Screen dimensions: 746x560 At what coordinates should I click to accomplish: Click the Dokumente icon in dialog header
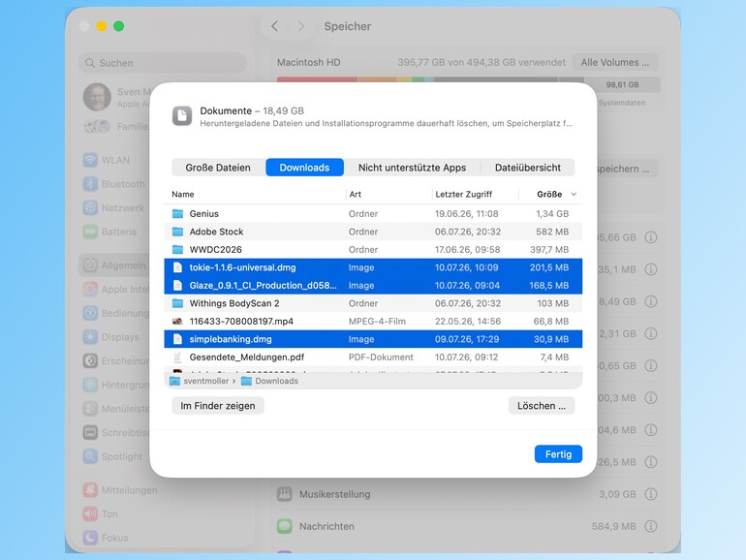182,116
